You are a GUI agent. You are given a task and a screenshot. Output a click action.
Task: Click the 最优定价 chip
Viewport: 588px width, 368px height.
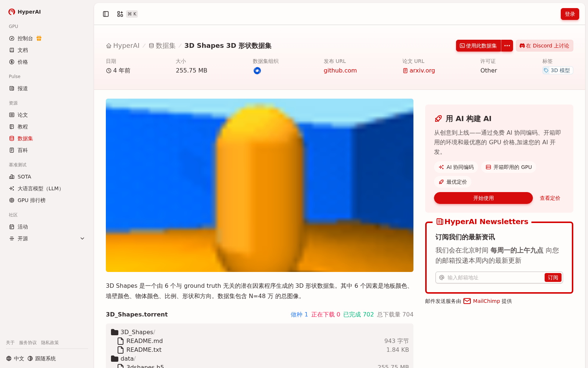coord(453,182)
